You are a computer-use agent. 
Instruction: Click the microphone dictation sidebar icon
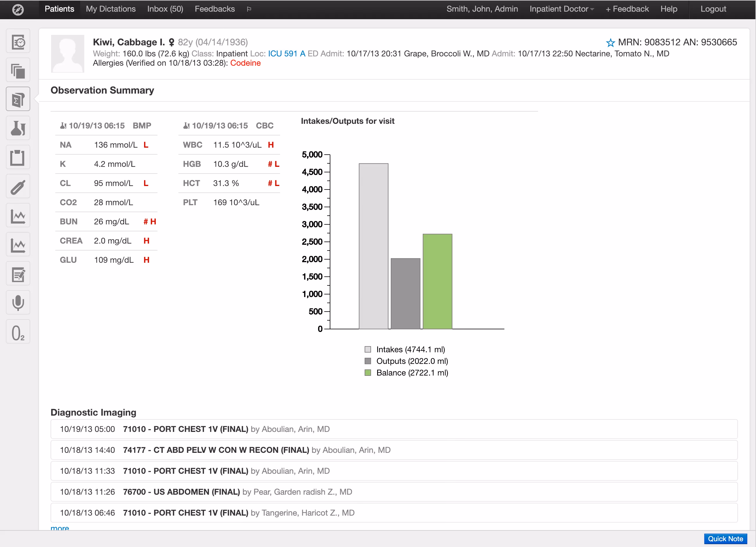[x=18, y=303]
